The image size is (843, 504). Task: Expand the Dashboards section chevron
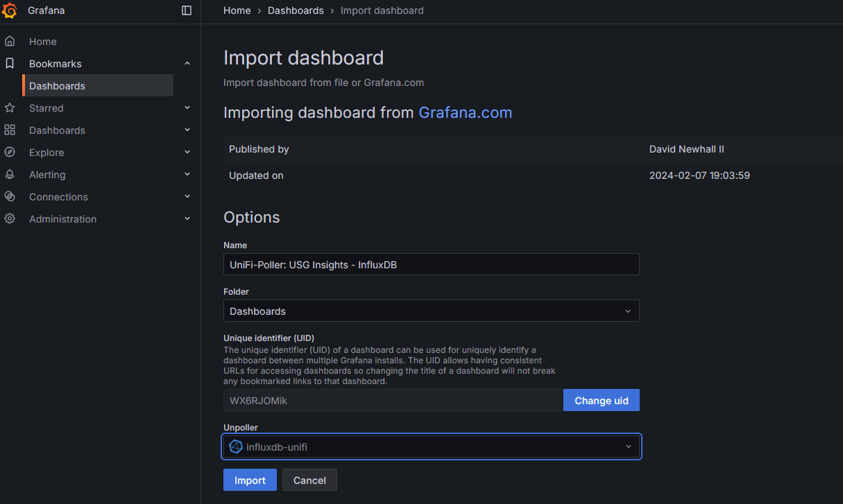(x=187, y=130)
